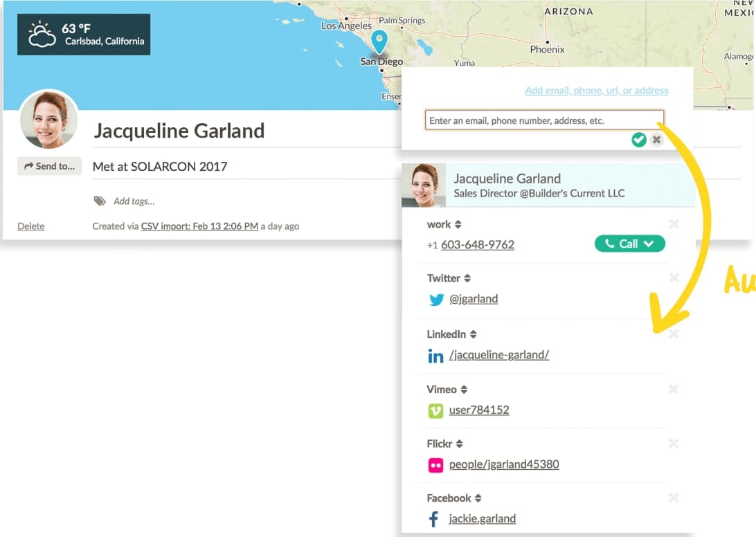Viewport: 756px width, 537px height.
Task: Click the map location pin near San Diego
Action: coord(379,42)
